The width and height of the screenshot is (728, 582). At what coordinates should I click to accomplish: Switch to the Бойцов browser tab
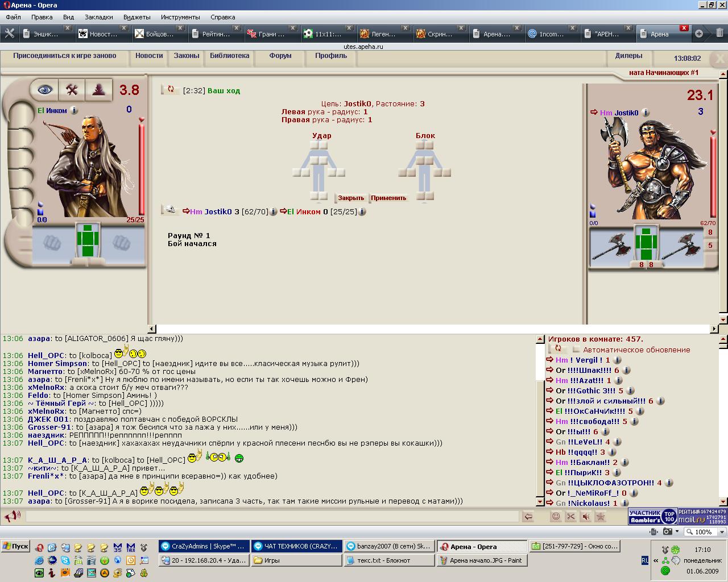point(155,34)
